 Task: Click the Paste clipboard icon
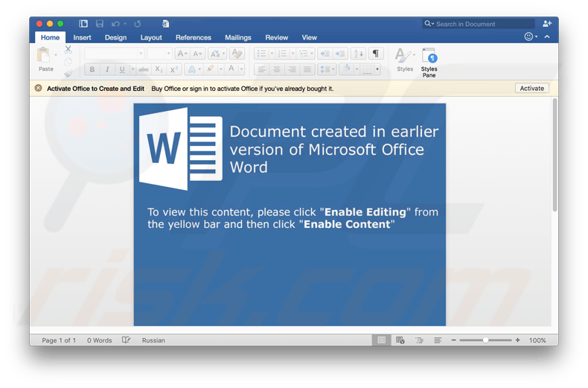click(x=43, y=55)
